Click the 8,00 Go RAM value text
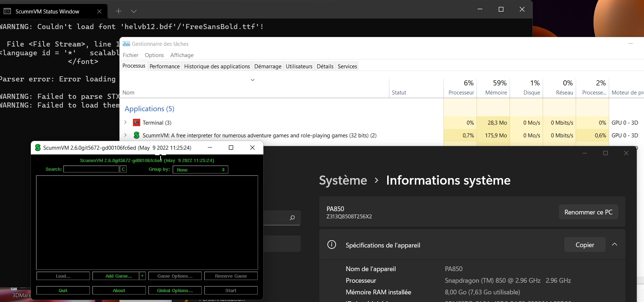The width and height of the screenshot is (644, 302). click(482, 292)
